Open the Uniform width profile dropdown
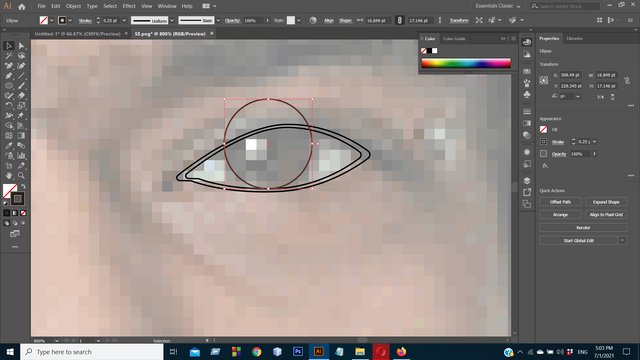This screenshot has height=360, width=640. pos(172,20)
